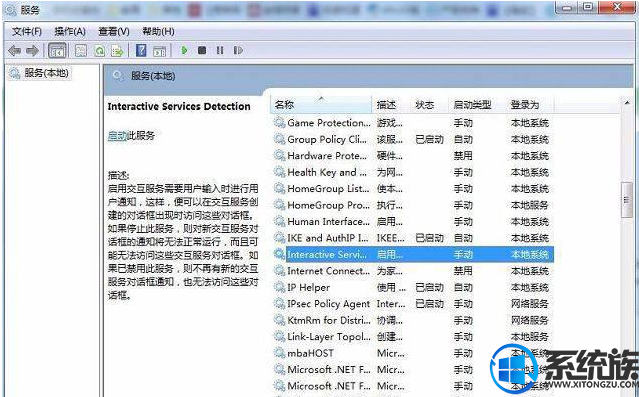The width and height of the screenshot is (639, 397).
Task: Click 网络服务 login in IPsec Policy Agent row
Action: (x=529, y=304)
